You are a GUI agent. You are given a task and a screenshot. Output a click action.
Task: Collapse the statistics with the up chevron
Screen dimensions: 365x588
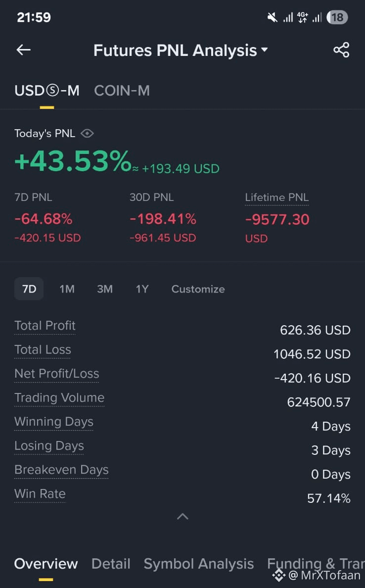[182, 516]
